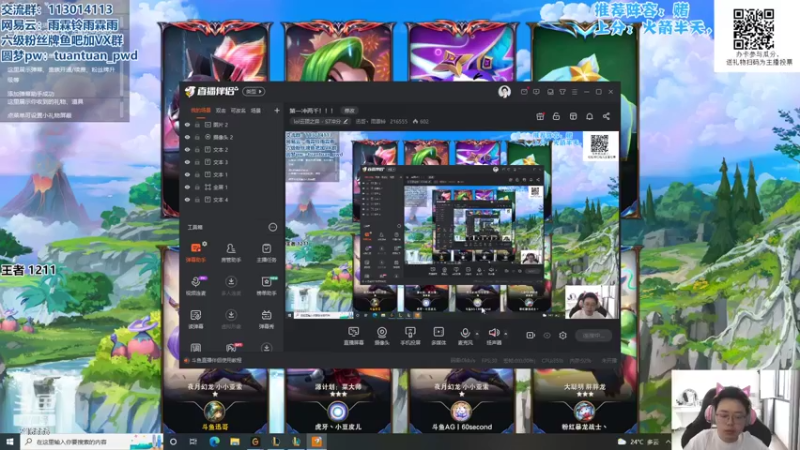Click the Windows taskbar search box
The width and height of the screenshot is (800, 450).
point(92,442)
